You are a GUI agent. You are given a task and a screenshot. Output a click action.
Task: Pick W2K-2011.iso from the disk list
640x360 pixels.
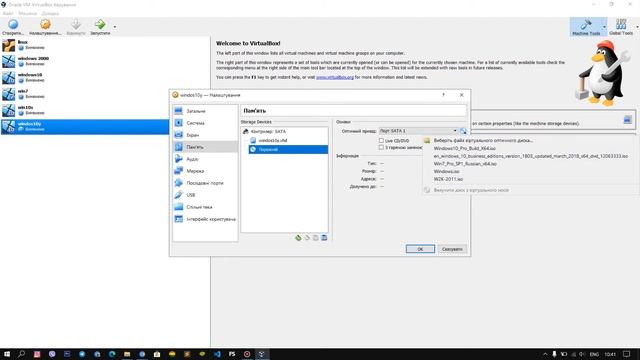click(x=448, y=179)
